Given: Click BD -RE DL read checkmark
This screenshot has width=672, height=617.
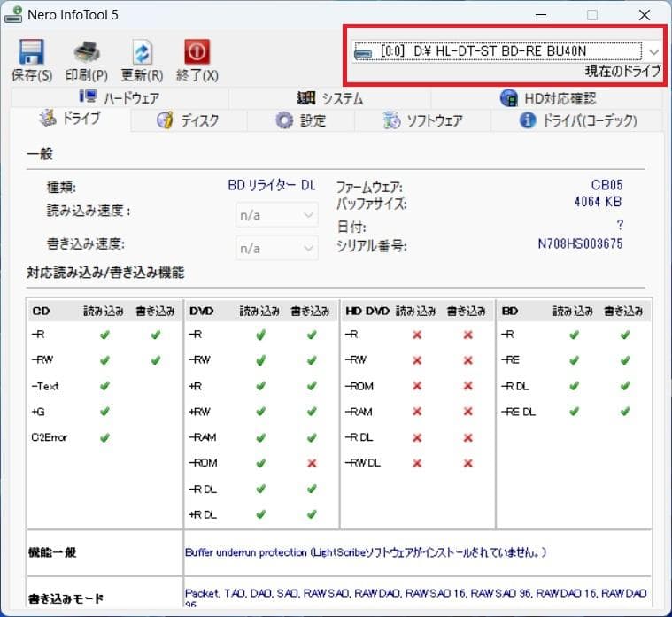Looking at the screenshot, I should coord(575,412).
